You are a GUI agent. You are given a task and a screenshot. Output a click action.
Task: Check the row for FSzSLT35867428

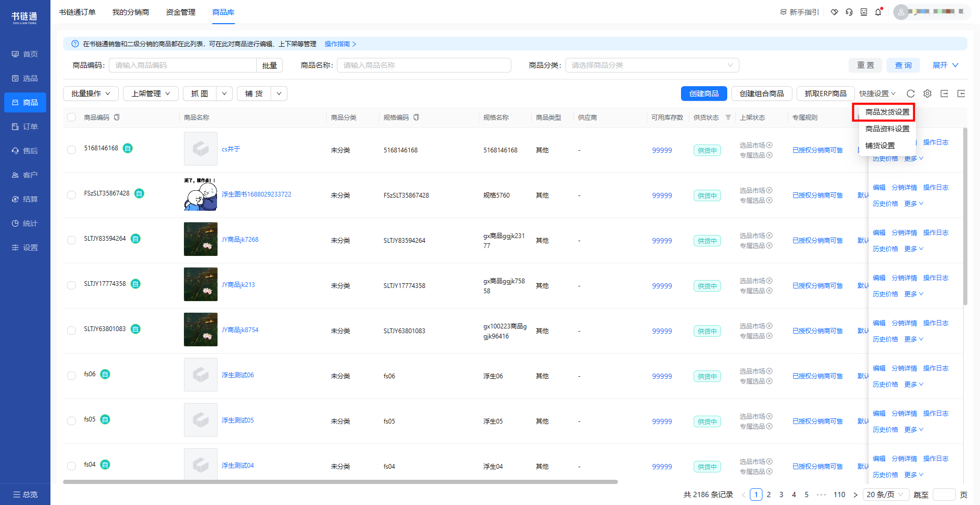point(71,195)
